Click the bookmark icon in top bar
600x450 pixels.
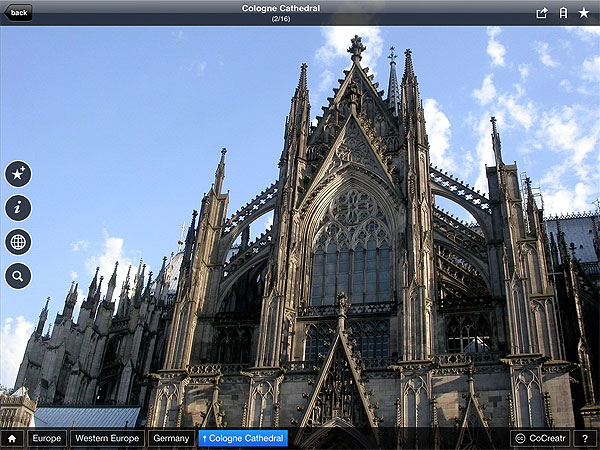(563, 13)
